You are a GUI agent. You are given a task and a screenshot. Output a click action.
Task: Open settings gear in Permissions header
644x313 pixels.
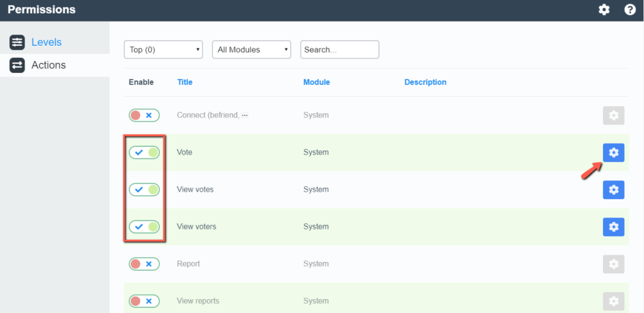(x=604, y=9)
